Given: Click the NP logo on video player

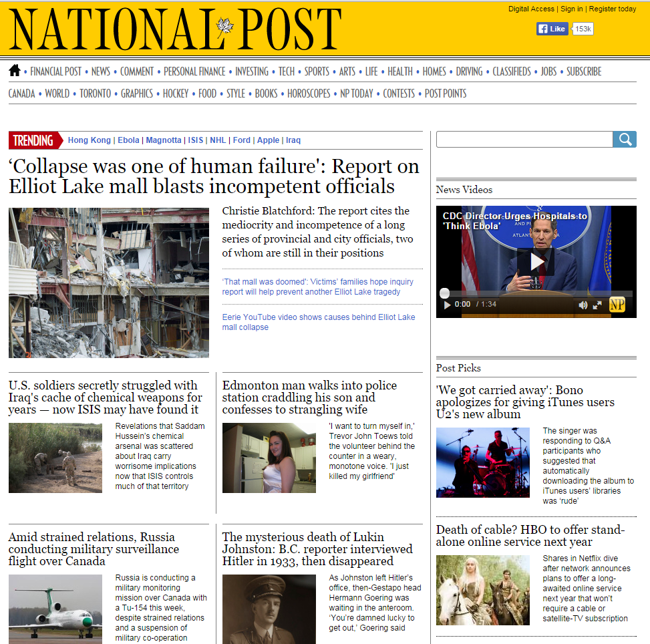Looking at the screenshot, I should click(x=617, y=305).
